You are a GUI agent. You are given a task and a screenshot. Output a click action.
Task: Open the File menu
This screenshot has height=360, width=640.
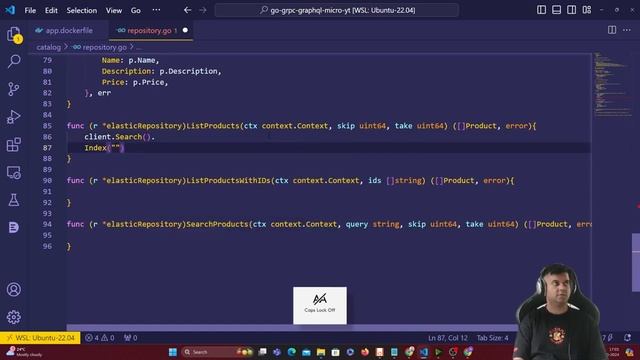tap(30, 10)
